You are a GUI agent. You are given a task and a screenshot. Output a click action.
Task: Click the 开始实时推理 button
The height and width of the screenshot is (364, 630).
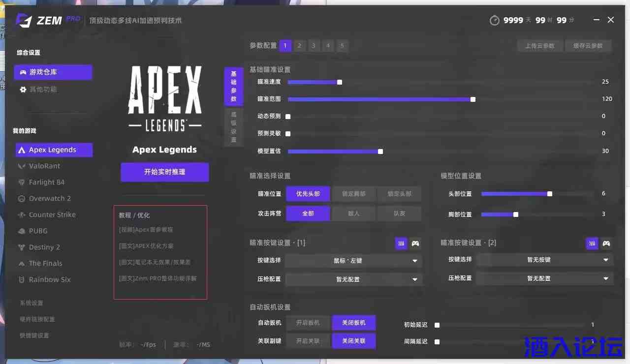pyautogui.click(x=164, y=172)
